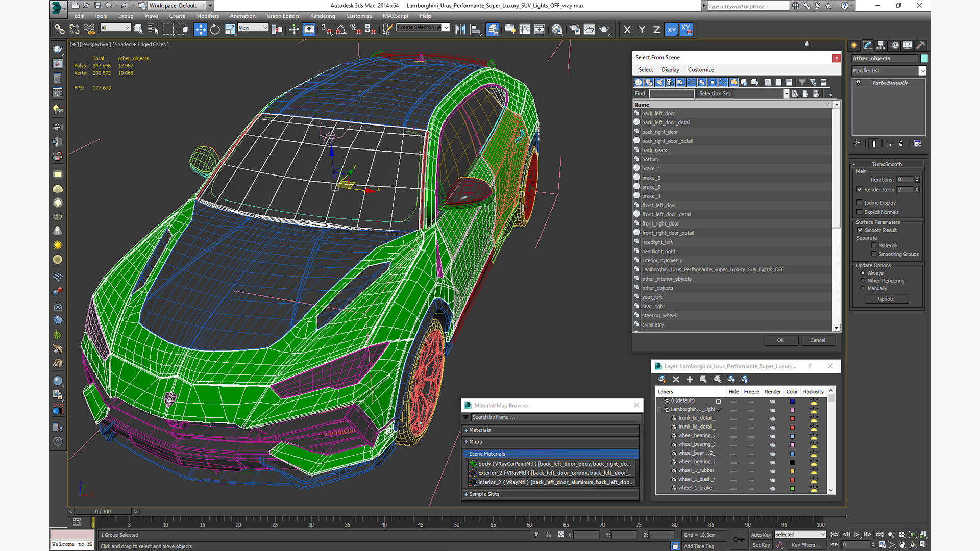
Task: Open the Hierarchy command panel tab
Action: pos(881,45)
